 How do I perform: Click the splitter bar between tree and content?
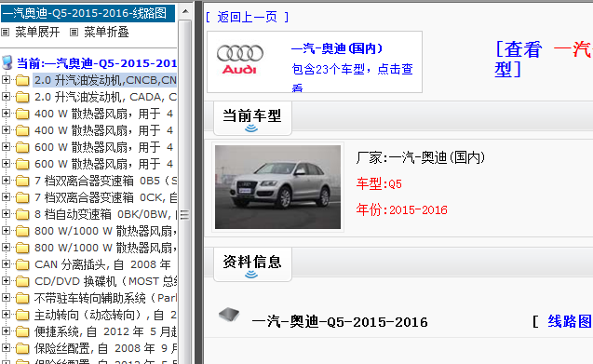[x=197, y=182]
